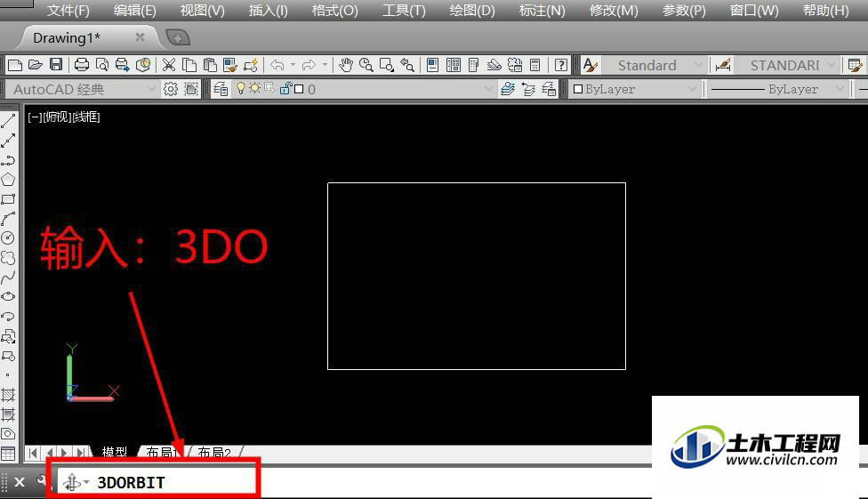Save the drawing with the floppy icon

coord(56,65)
